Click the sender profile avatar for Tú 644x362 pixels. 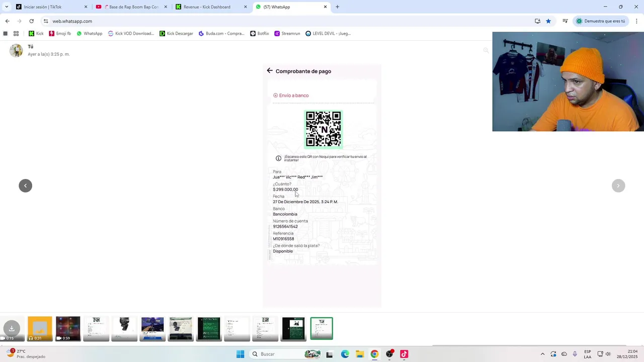(16, 50)
